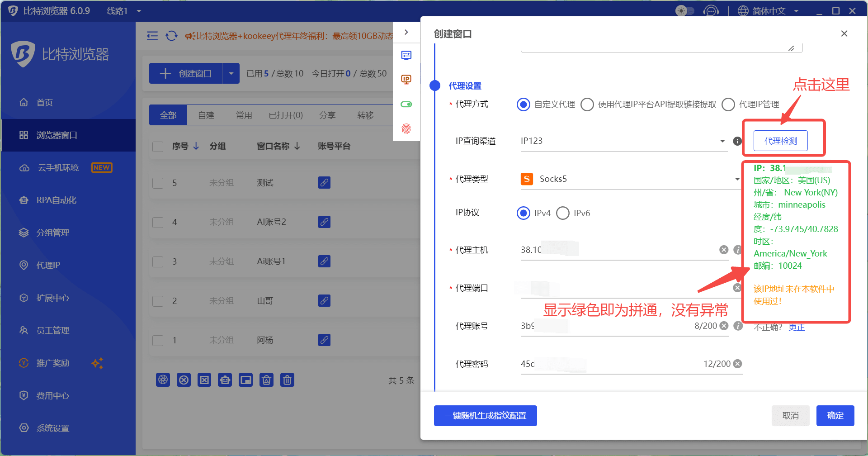868x456 pixels.
Task: Open the IP查询渠道 dropdown showing IP123
Action: [x=624, y=141]
